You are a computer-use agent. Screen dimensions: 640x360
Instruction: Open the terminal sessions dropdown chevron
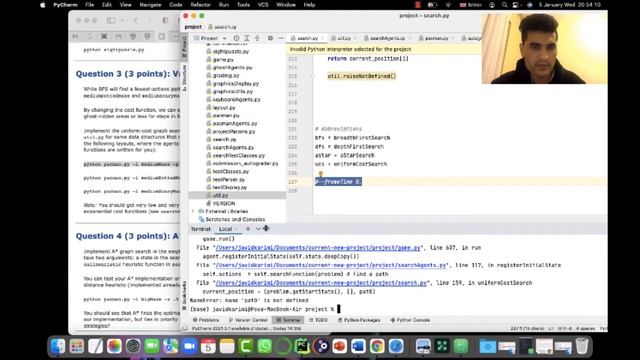tap(258, 229)
